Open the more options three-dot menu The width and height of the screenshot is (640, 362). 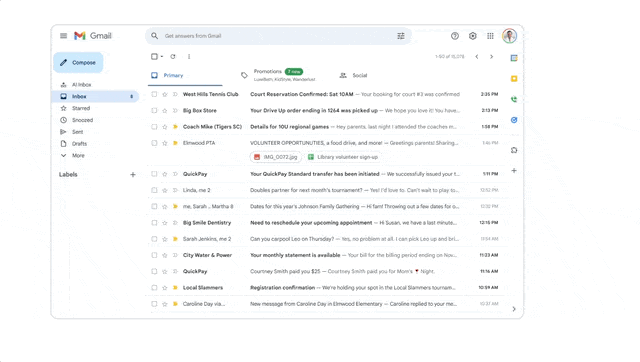[x=189, y=57]
